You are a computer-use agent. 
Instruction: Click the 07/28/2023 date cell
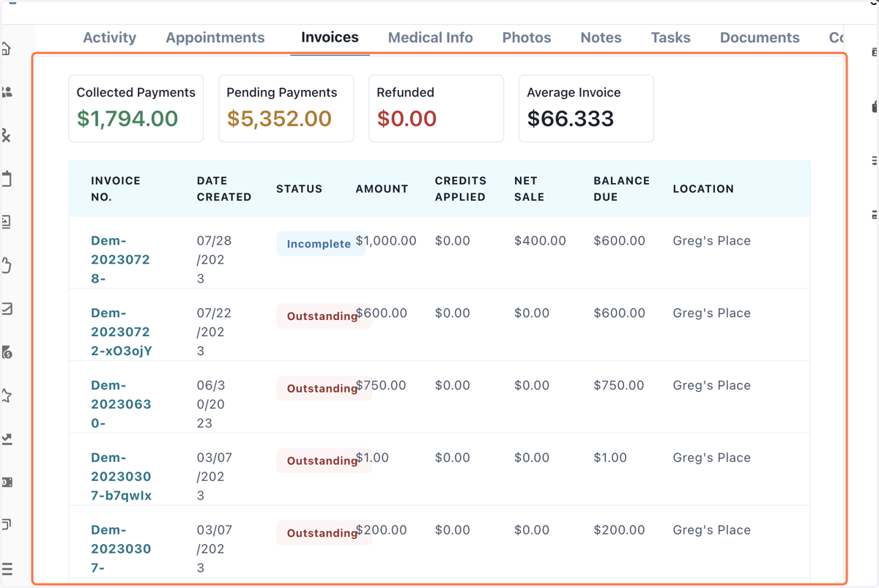pos(214,259)
